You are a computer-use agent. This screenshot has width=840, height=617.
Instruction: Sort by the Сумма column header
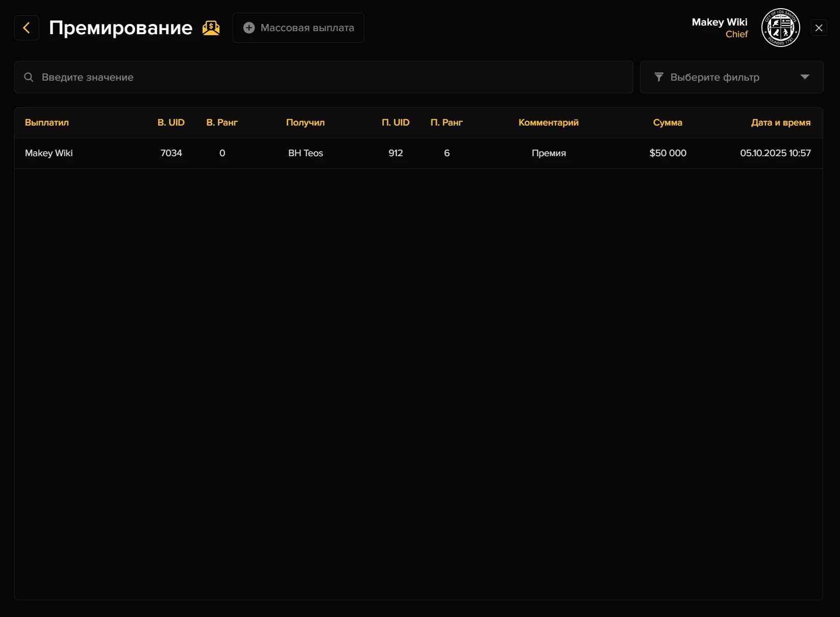click(x=668, y=122)
